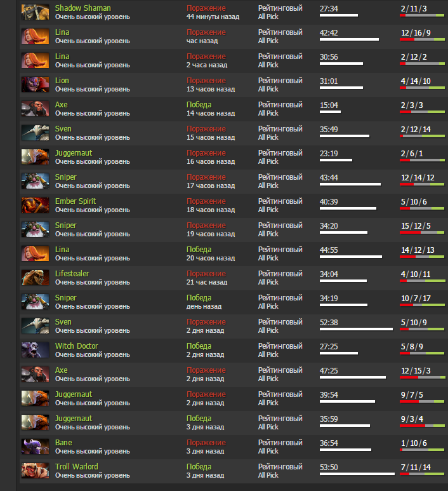The width and height of the screenshot is (448, 491).
Task: Open the Lion match Поражение 13 hours ago
Action: coord(206,81)
